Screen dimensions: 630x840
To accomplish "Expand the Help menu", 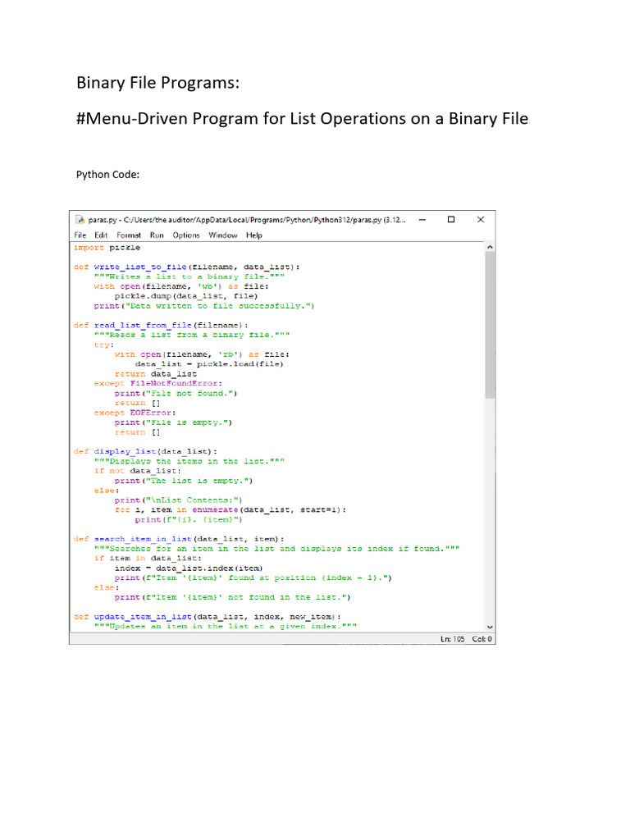I will coord(254,235).
